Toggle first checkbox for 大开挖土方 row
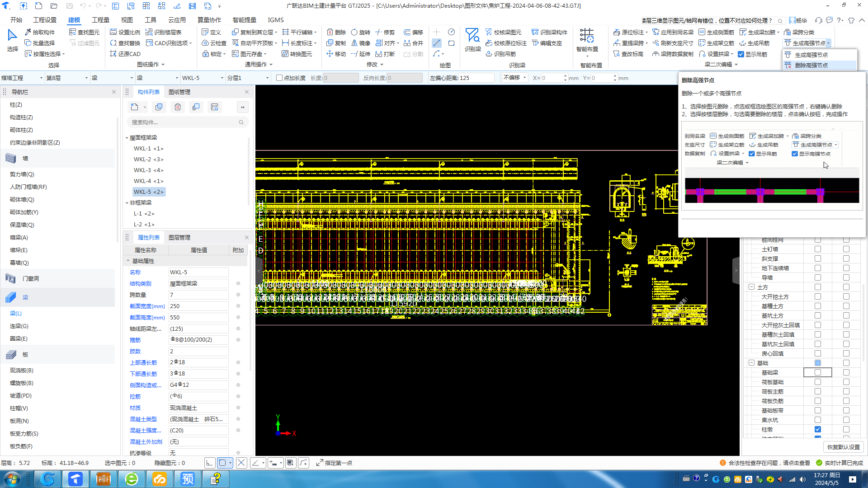 click(x=818, y=296)
